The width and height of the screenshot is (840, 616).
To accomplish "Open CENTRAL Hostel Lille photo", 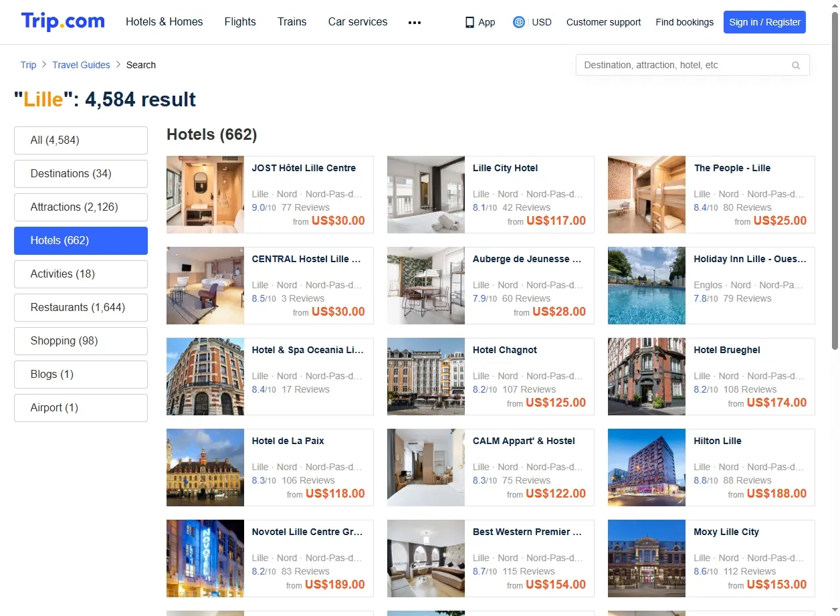I will [205, 286].
